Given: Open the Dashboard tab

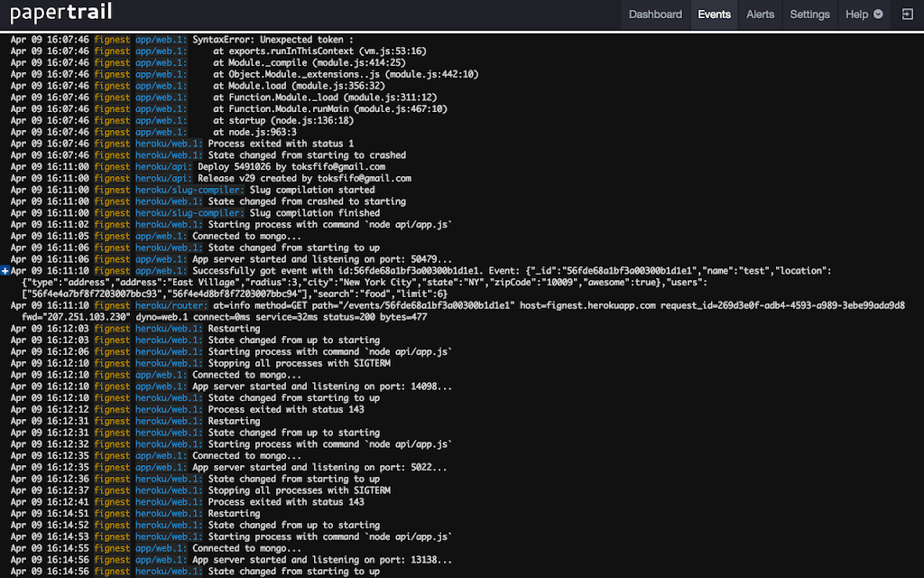Looking at the screenshot, I should point(655,14).
